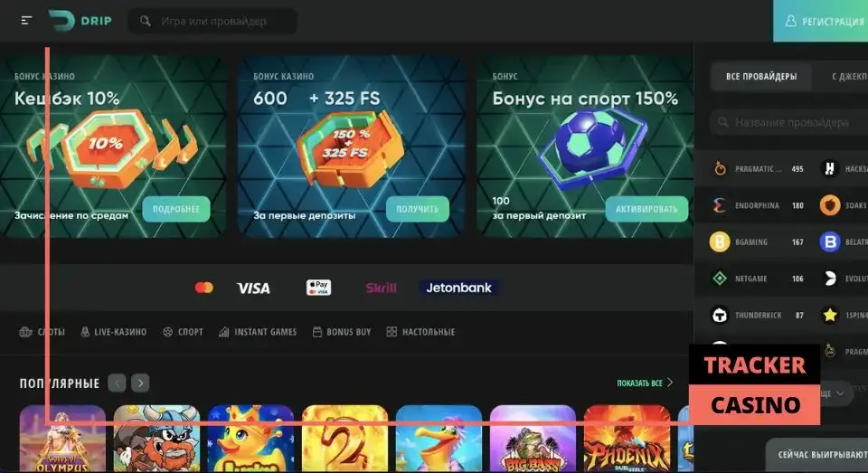Image resolution: width=868 pixels, height=473 pixels.
Task: Show next popular games arrow
Action: coord(141,383)
